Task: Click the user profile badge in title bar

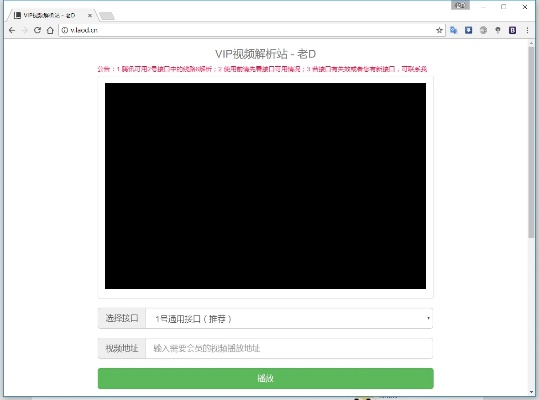Action: point(460,5)
